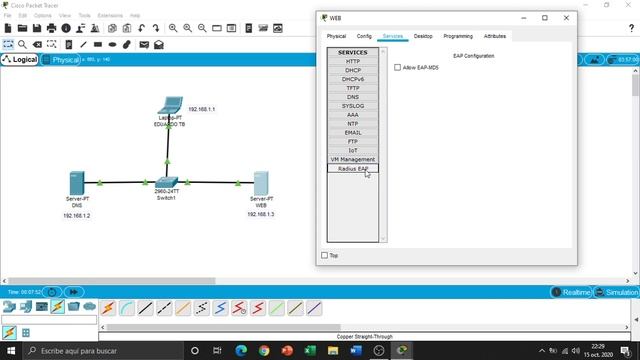Select the Delete tool icon
640x360 pixels.
click(x=37, y=44)
